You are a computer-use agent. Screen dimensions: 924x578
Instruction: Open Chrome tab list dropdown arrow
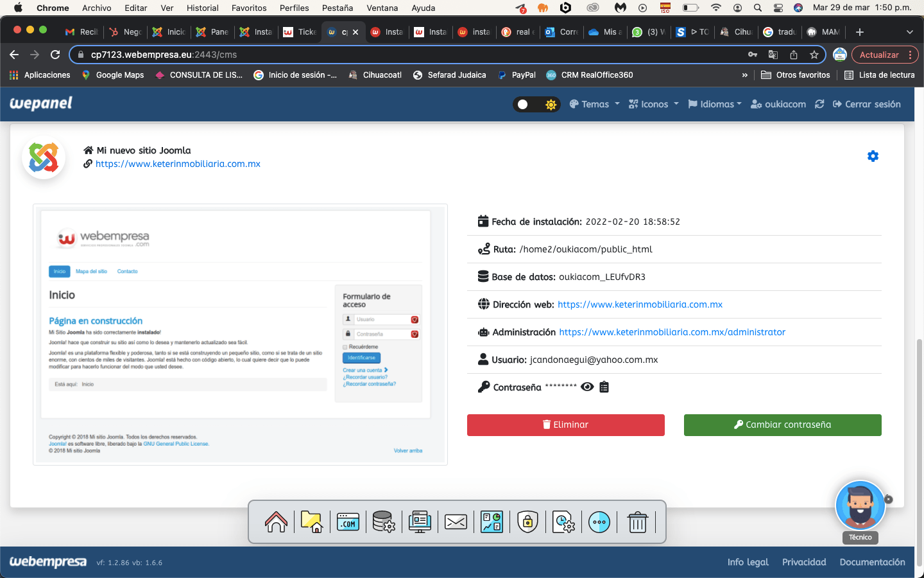[x=909, y=31]
